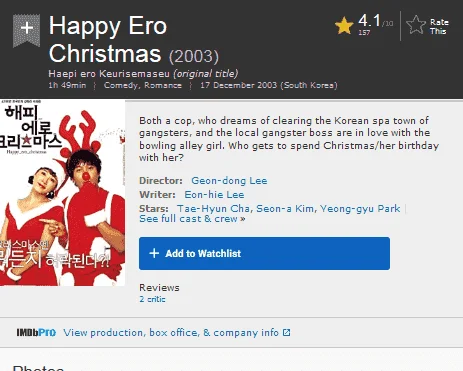Click the empty Rate This star
This screenshot has height=371, width=463.
416,25
